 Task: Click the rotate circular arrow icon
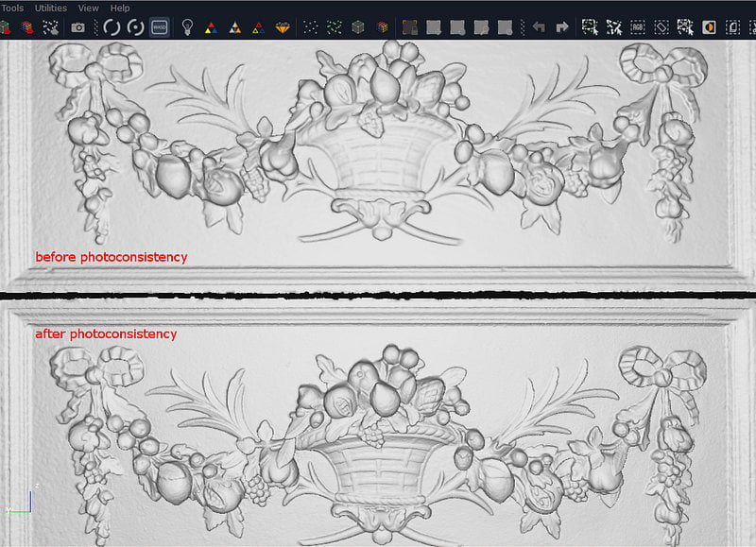pos(112,27)
